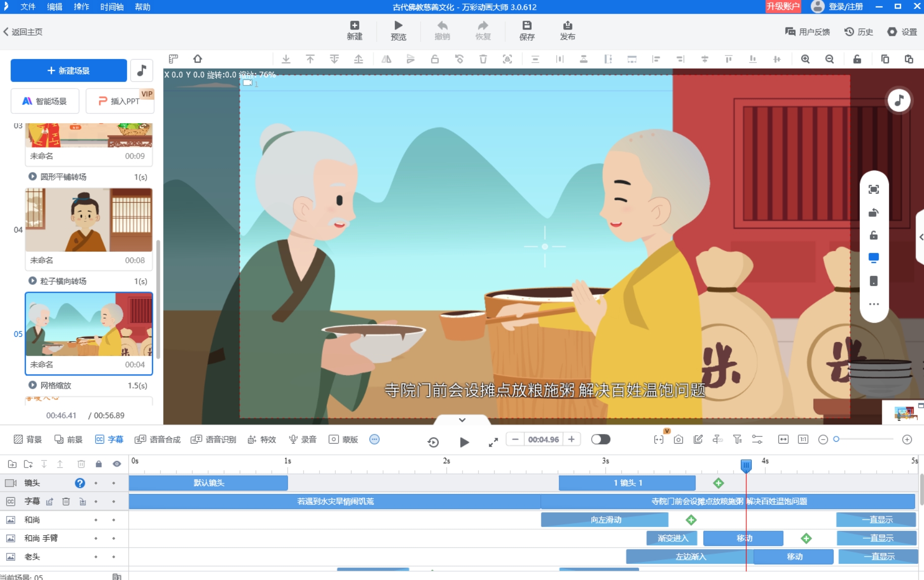Image resolution: width=924 pixels, height=580 pixels.
Task: Click the paste icon in canvas toolbar
Action: pos(909,59)
